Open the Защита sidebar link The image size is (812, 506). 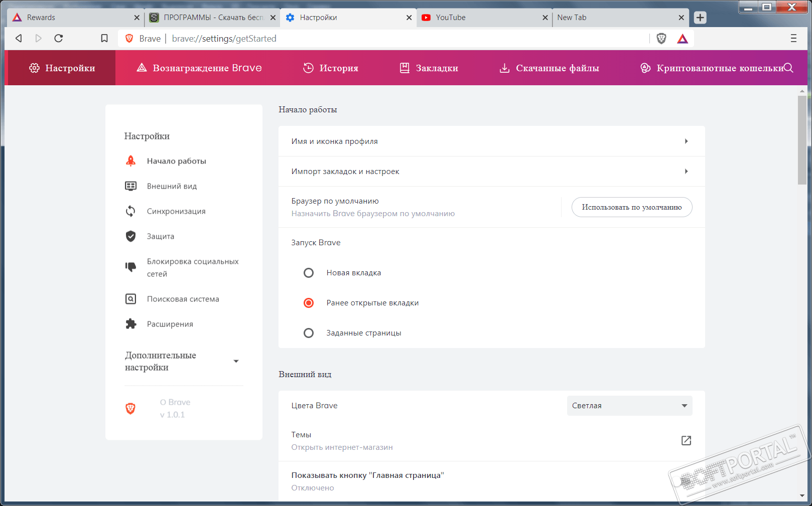click(x=161, y=236)
